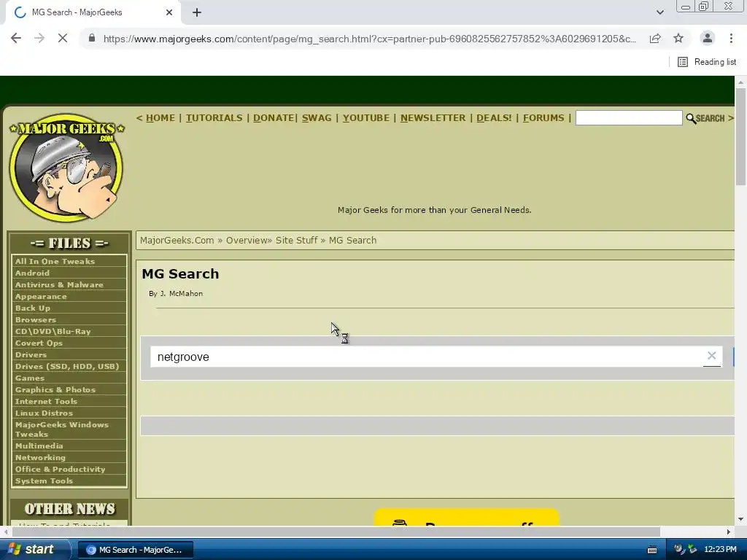Expand the tab search dropdown

[x=659, y=13]
